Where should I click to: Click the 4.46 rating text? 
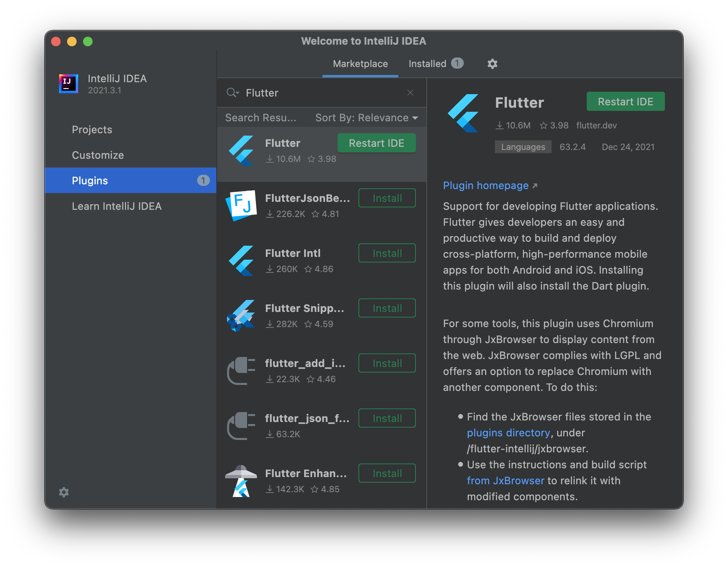click(326, 379)
